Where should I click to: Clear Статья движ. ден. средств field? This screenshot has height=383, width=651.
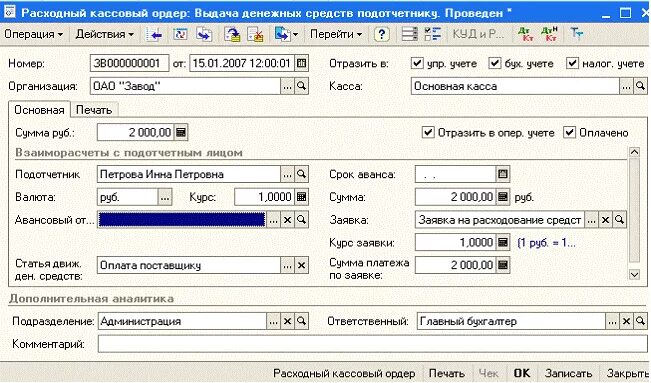point(301,265)
